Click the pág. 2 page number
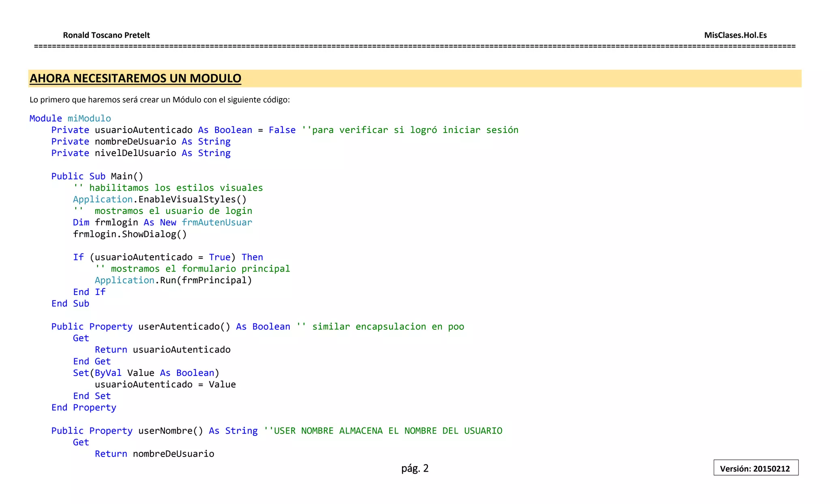The width and height of the screenshot is (830, 504). click(415, 468)
